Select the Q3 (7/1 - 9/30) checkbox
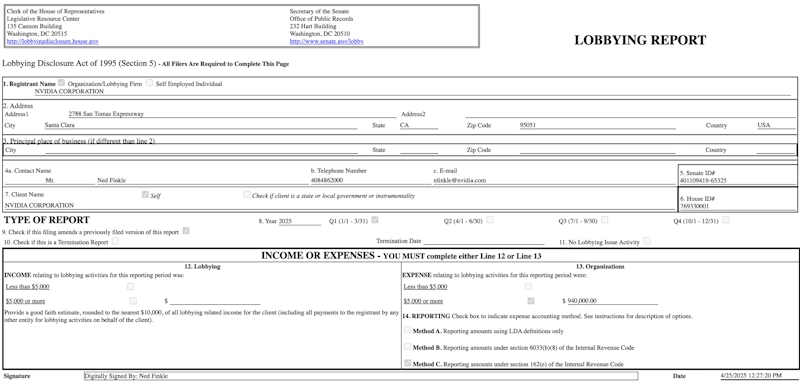Screen dimensions: 800x385 (605, 220)
